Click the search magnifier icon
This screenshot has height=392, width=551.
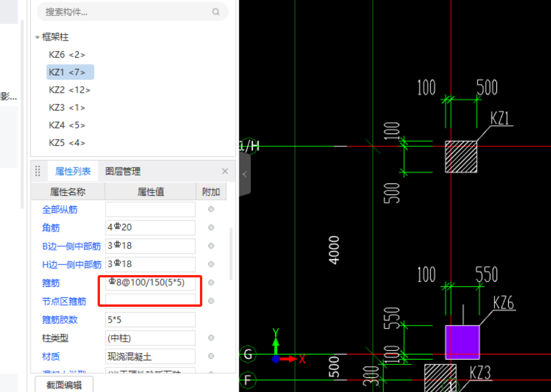tap(216, 12)
